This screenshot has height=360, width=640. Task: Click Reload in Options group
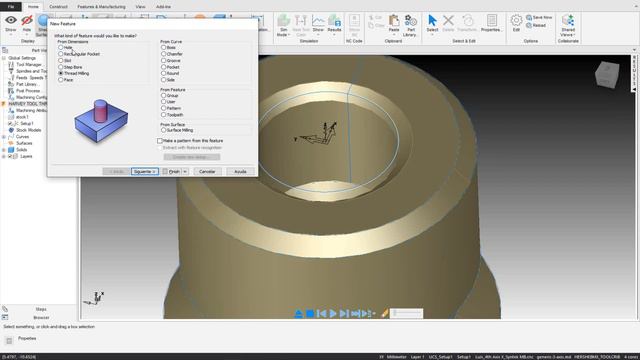pos(536,25)
